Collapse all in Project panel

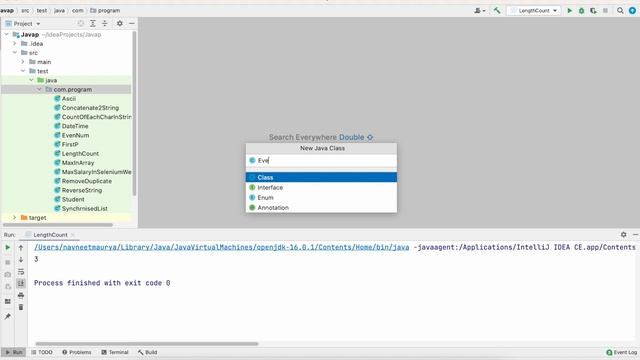pyautogui.click(x=104, y=24)
